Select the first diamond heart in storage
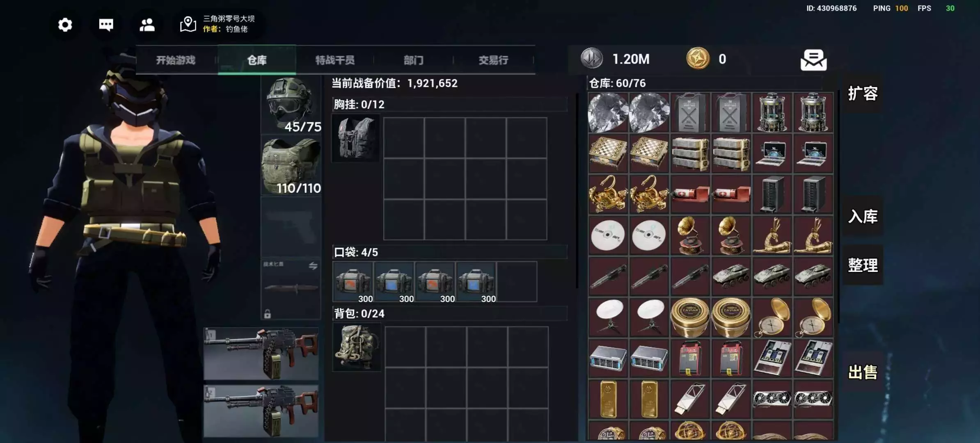The height and width of the screenshot is (443, 980). [608, 112]
